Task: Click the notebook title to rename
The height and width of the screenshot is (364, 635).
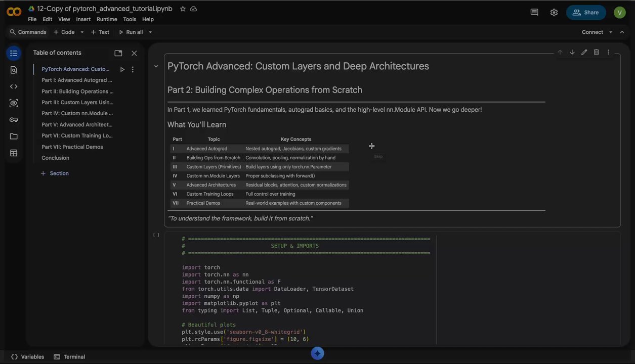Action: [105, 9]
